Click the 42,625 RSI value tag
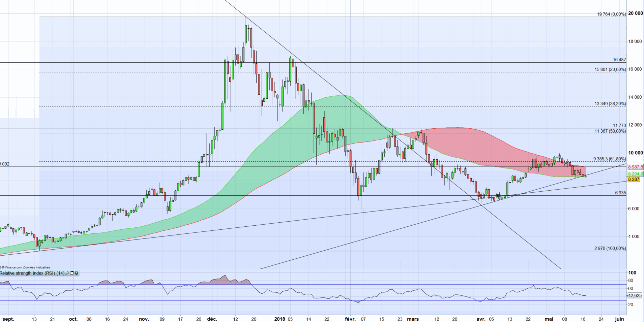Screen dimensions: 644x322 (x=635, y=295)
